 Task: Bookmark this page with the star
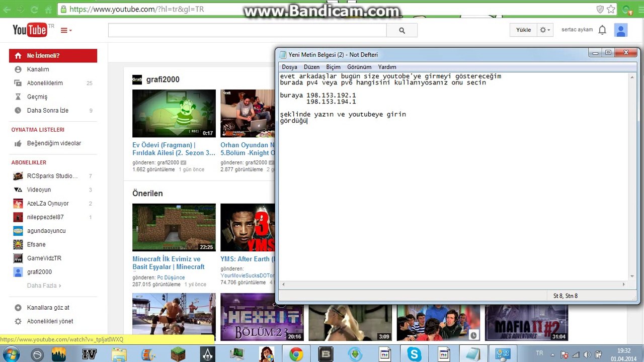pos(611,9)
